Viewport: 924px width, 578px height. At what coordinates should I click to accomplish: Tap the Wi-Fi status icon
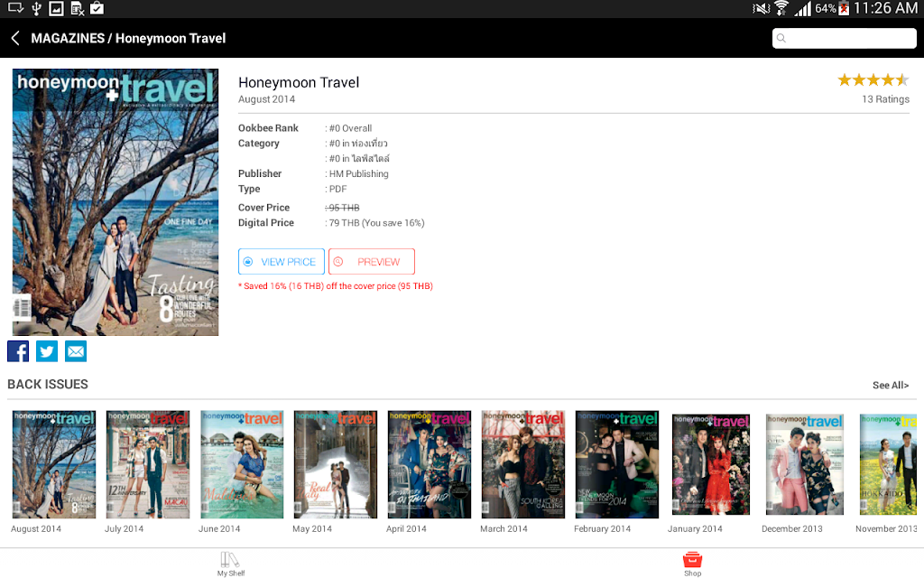coord(781,8)
